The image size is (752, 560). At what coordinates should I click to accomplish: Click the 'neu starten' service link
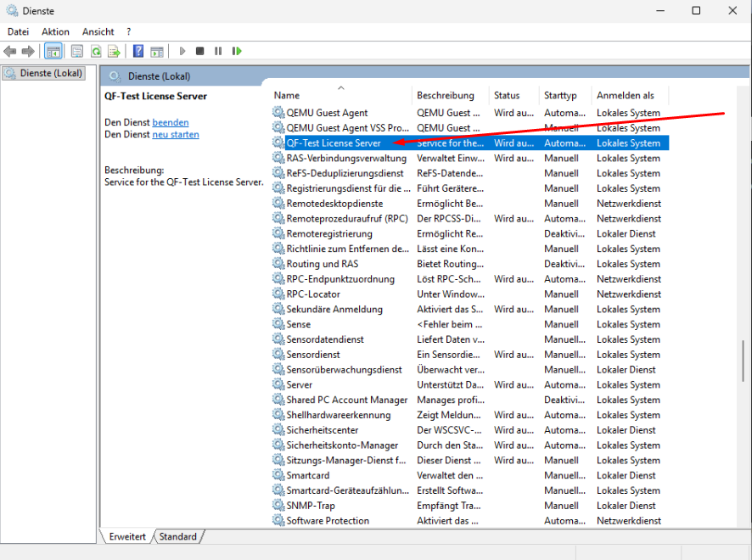point(176,134)
